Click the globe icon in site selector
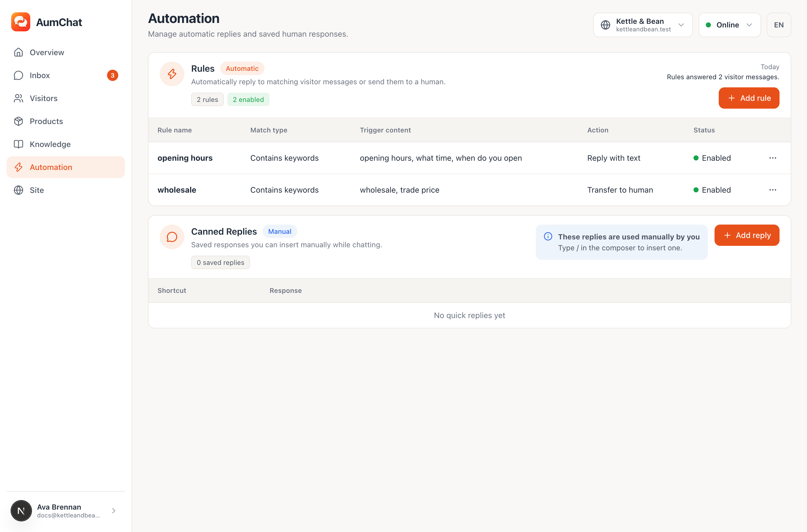 (605, 25)
